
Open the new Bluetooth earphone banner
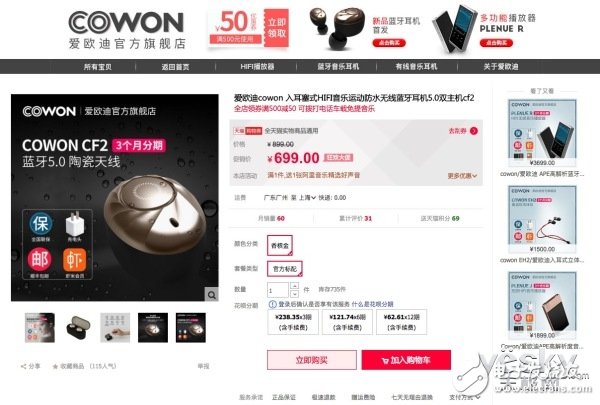click(x=364, y=29)
